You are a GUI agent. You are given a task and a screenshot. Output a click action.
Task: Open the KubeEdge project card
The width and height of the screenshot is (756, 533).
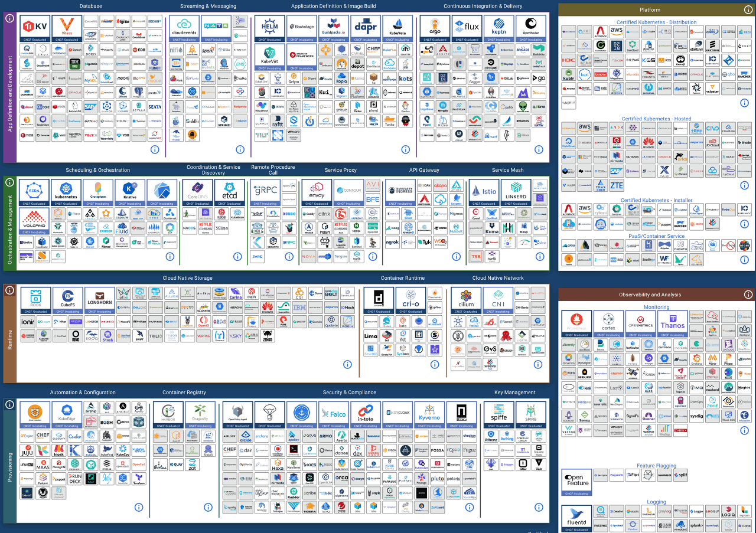[66, 415]
